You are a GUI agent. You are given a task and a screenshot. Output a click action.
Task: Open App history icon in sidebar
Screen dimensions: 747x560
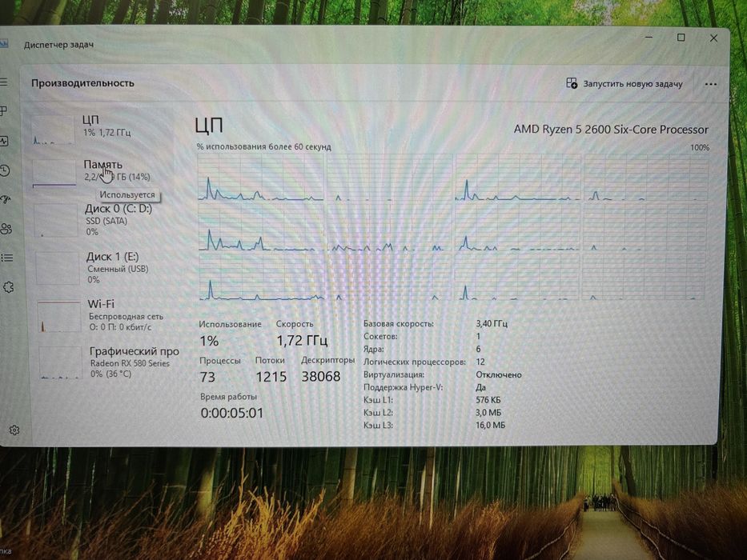(x=6, y=170)
